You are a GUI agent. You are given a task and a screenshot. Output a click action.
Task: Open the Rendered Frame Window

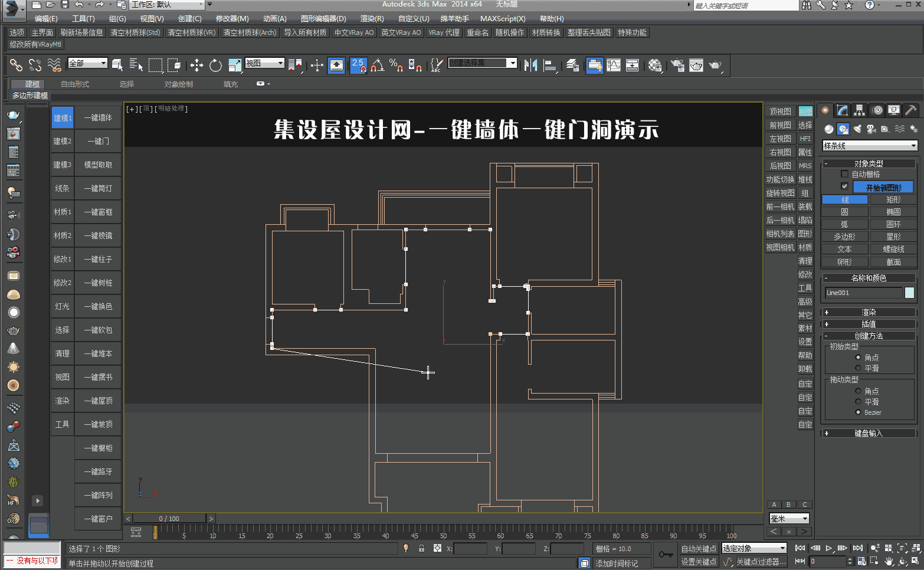click(x=696, y=65)
